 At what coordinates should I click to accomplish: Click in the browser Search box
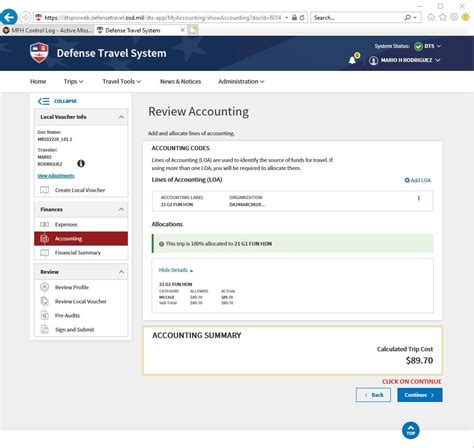[x=357, y=18]
